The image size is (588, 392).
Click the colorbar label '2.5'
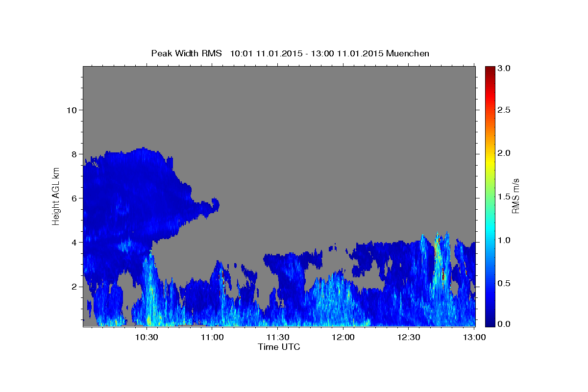point(504,110)
